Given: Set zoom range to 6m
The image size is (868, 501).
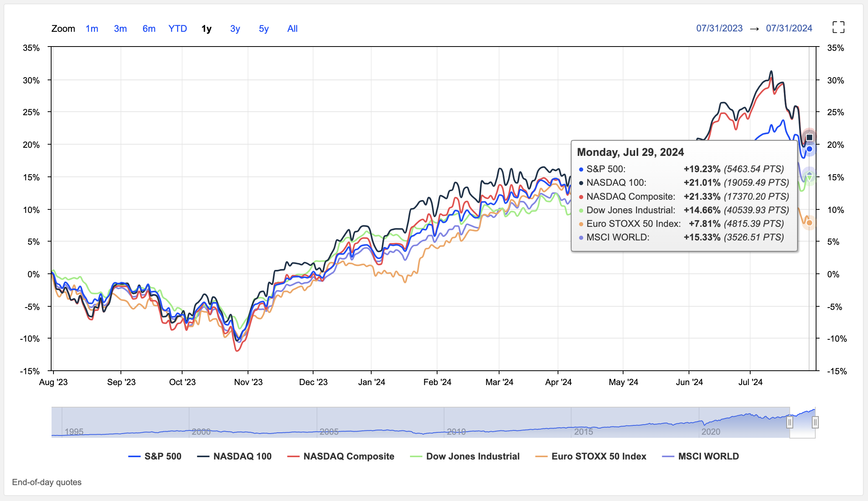Looking at the screenshot, I should [x=149, y=29].
